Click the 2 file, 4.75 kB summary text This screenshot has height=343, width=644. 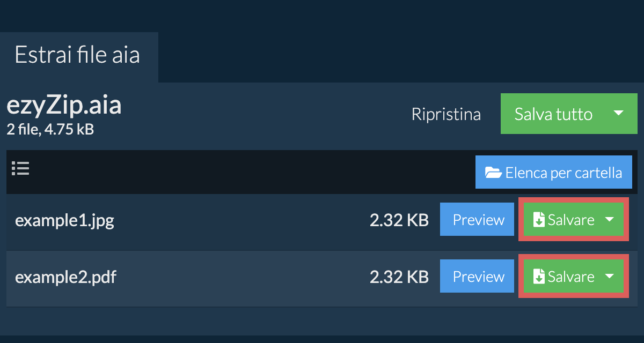pyautogui.click(x=50, y=129)
